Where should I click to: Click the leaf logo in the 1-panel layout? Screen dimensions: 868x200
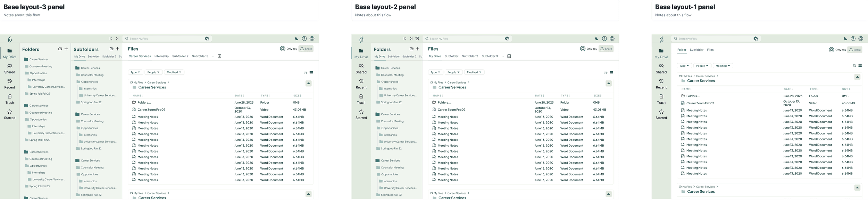(661, 40)
